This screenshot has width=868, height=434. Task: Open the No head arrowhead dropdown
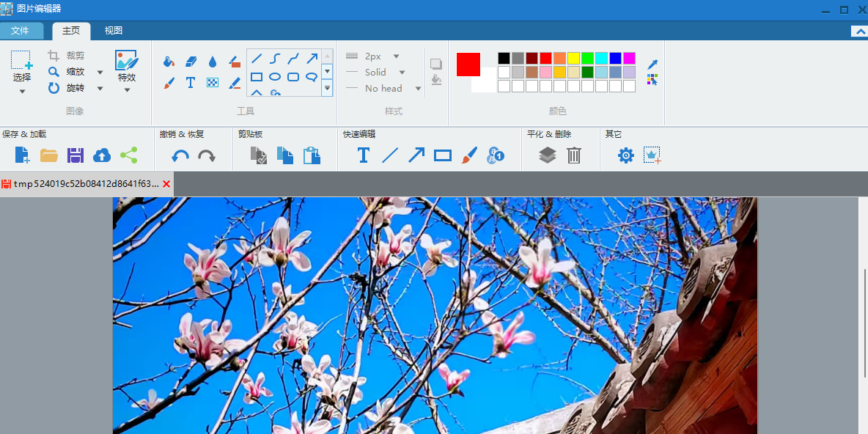click(417, 88)
